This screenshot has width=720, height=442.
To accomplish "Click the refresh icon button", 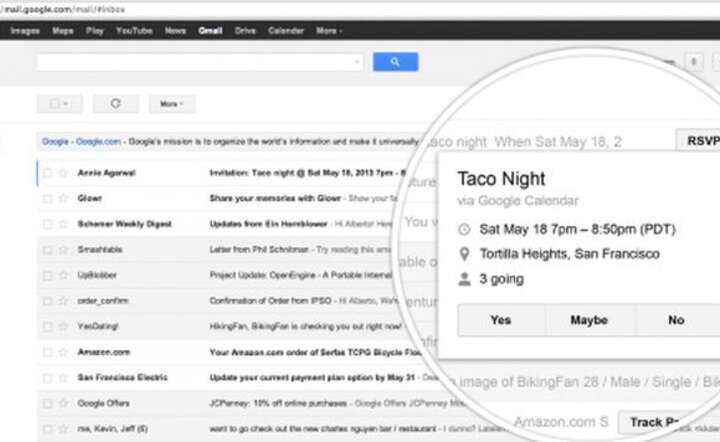I will click(x=115, y=104).
